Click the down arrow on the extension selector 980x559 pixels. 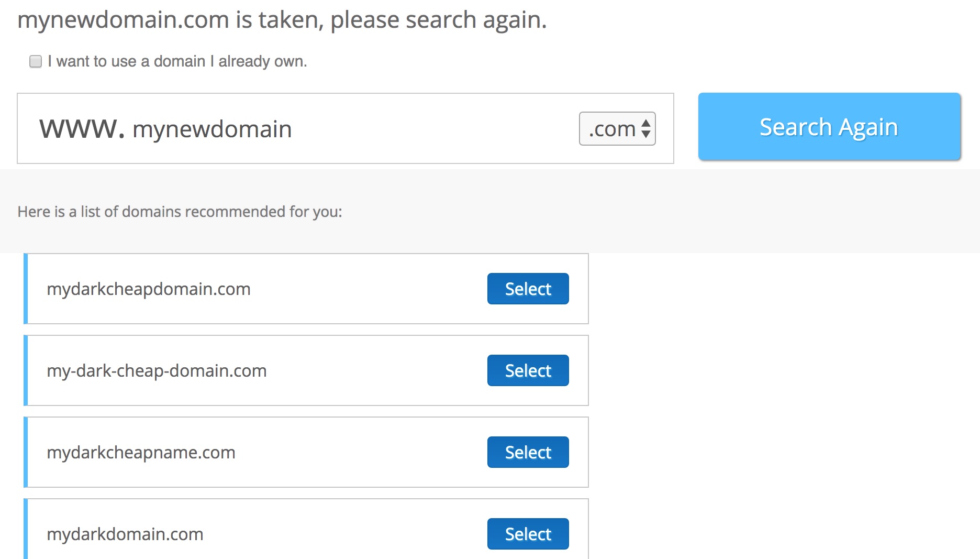coord(648,135)
